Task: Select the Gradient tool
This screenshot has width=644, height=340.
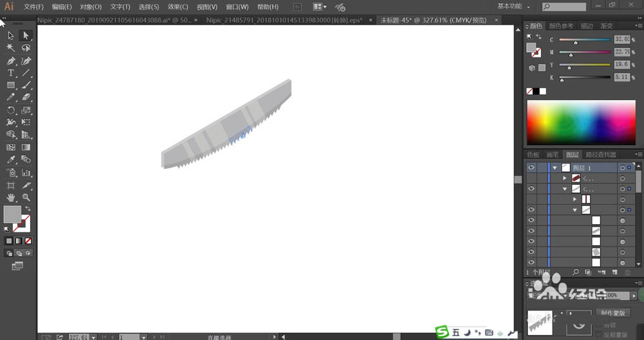Action: (26, 147)
